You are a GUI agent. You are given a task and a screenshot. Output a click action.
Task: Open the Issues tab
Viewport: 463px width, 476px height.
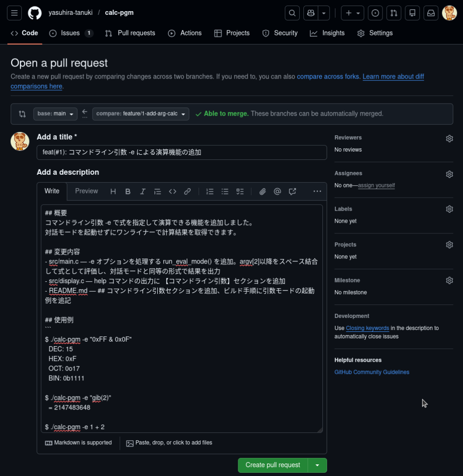(x=71, y=33)
